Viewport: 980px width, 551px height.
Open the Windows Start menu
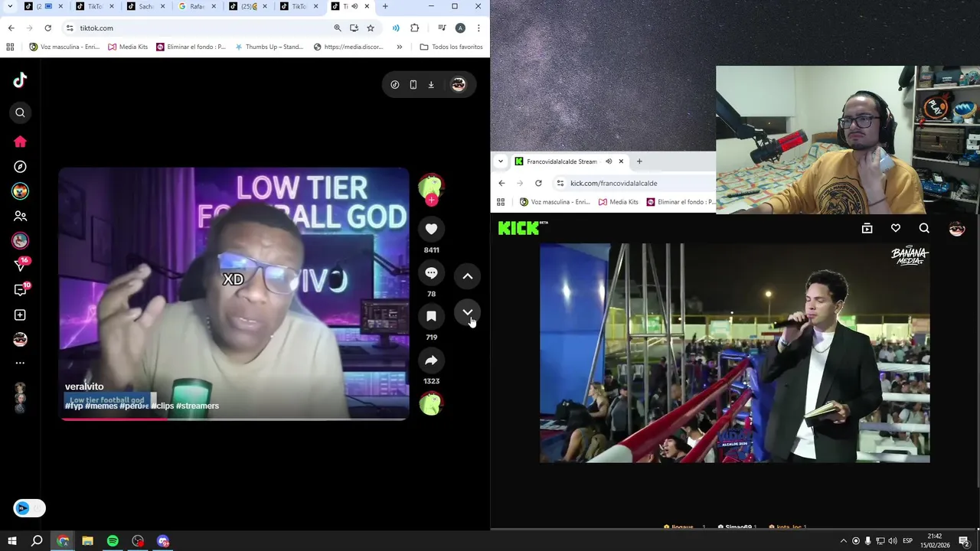click(11, 541)
